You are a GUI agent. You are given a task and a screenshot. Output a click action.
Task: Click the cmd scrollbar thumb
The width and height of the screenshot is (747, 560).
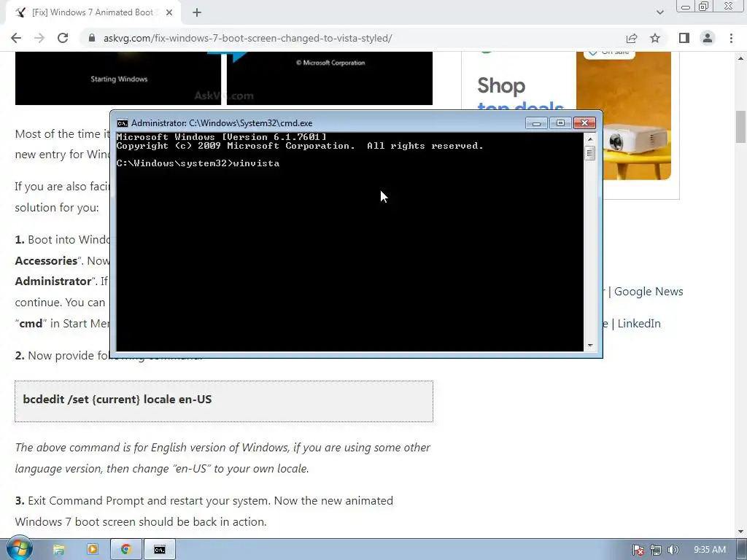click(590, 153)
